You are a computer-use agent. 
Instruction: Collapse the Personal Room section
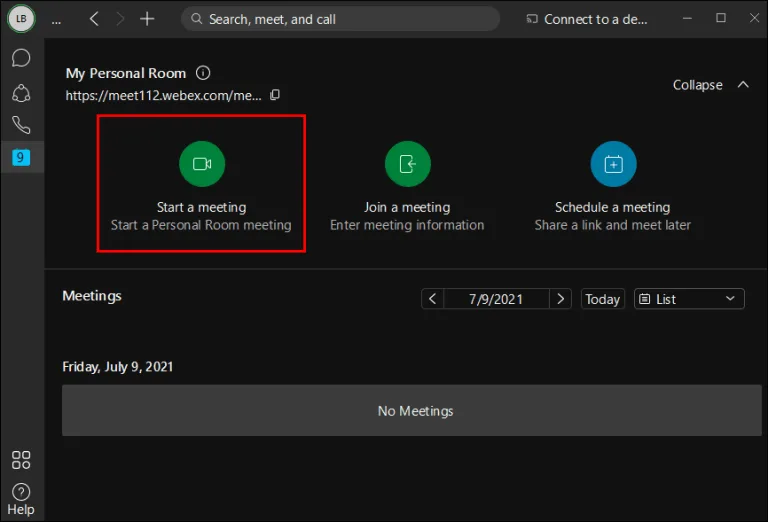(711, 85)
